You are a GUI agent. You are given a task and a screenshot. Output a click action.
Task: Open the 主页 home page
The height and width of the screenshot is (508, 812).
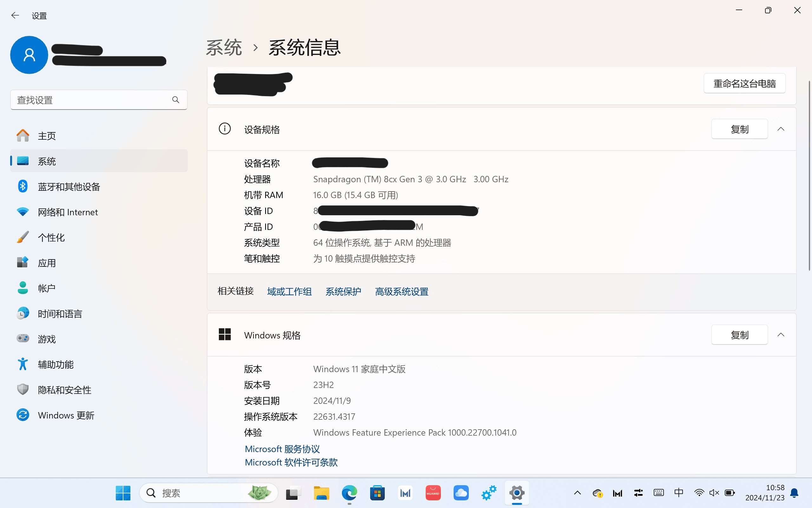point(99,136)
